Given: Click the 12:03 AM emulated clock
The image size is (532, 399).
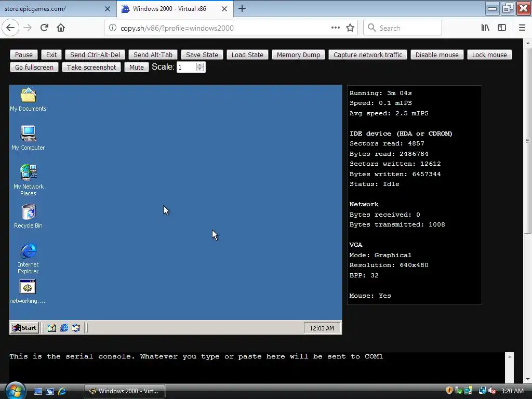Looking at the screenshot, I should click(322, 328).
